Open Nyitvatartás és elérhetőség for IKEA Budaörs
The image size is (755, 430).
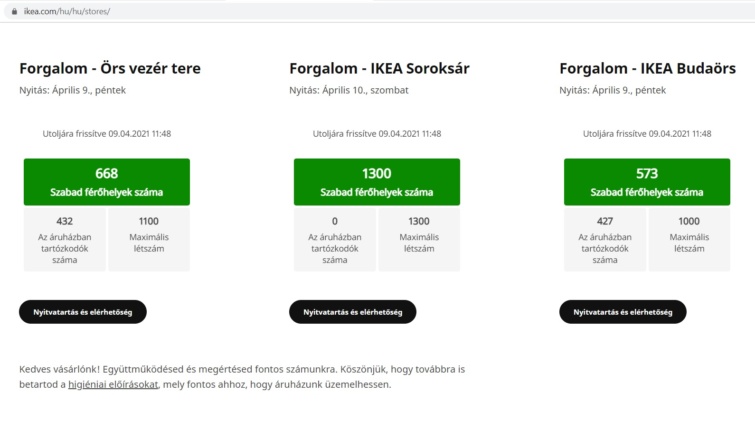(x=623, y=312)
